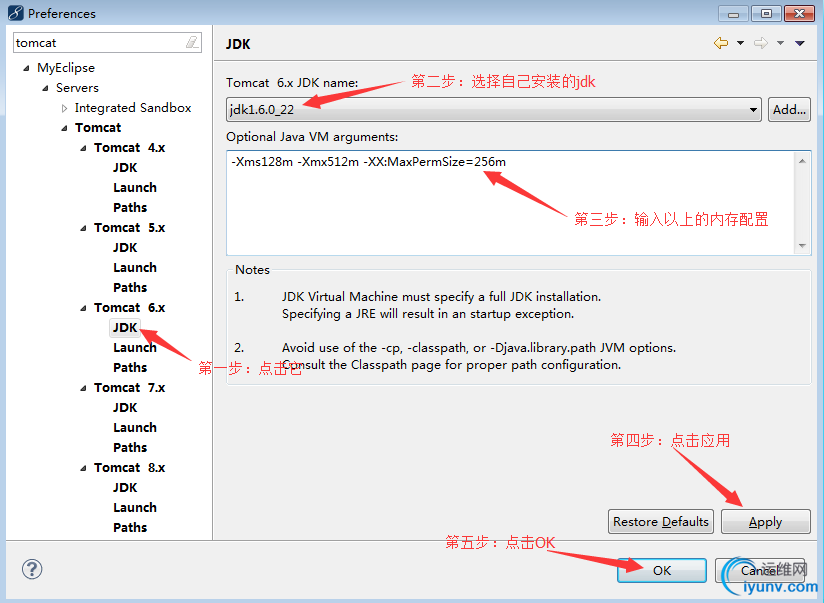Click the 'Optional Java VM arguments:' label
824x603 pixels.
[312, 137]
